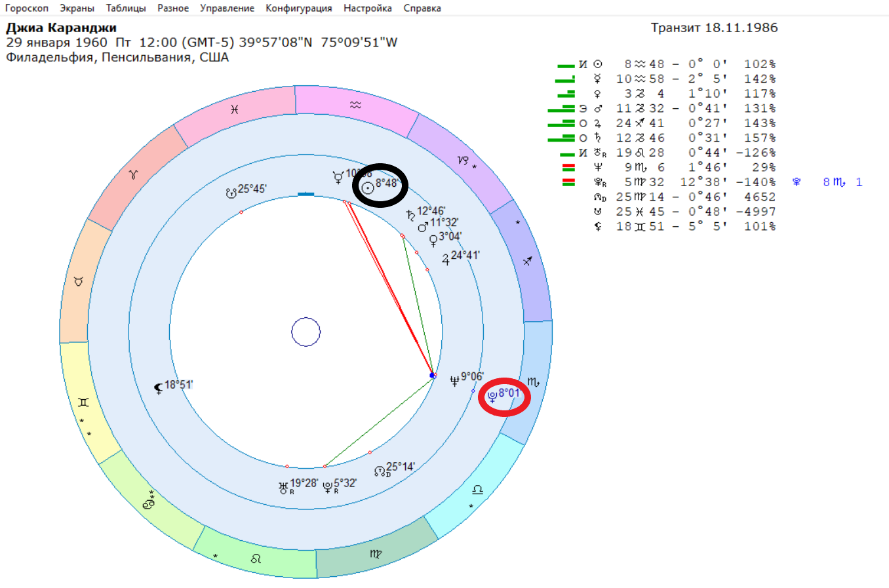Click the Saturn symbol in the positions table
The image size is (889, 588).
click(x=598, y=138)
